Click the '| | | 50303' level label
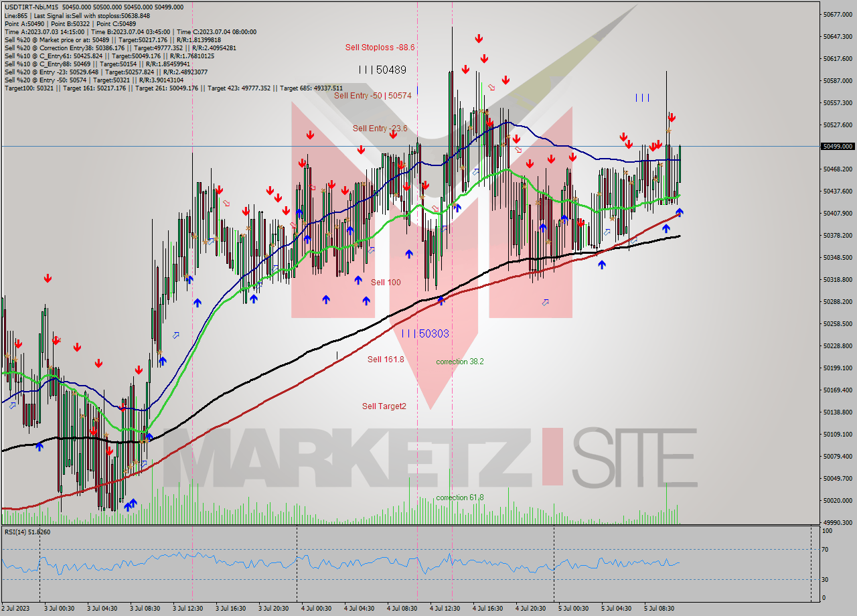Viewport: 857px width, 616px height. [x=425, y=333]
